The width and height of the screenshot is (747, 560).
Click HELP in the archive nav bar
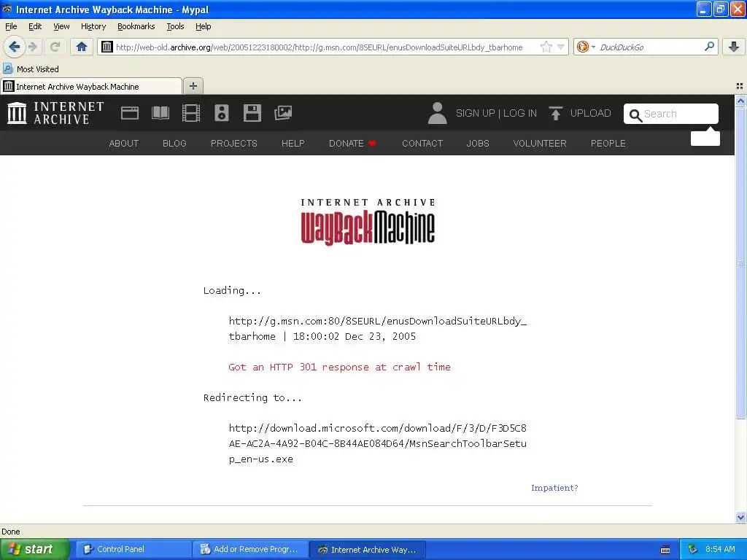(x=293, y=144)
